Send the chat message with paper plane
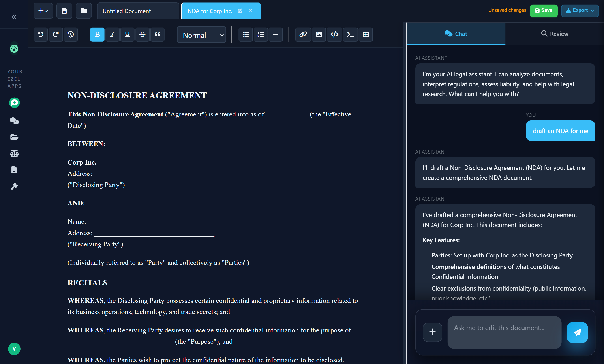The height and width of the screenshot is (364, 604). [577, 332]
